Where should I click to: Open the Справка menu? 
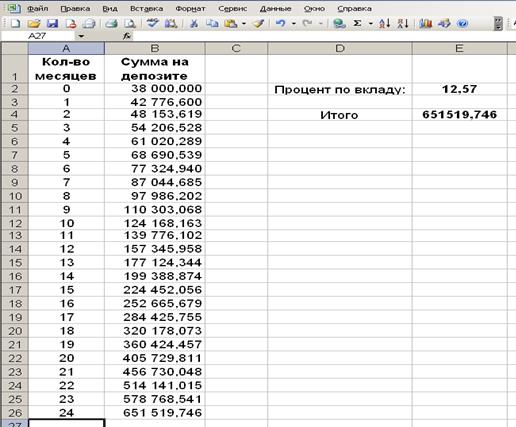(354, 9)
